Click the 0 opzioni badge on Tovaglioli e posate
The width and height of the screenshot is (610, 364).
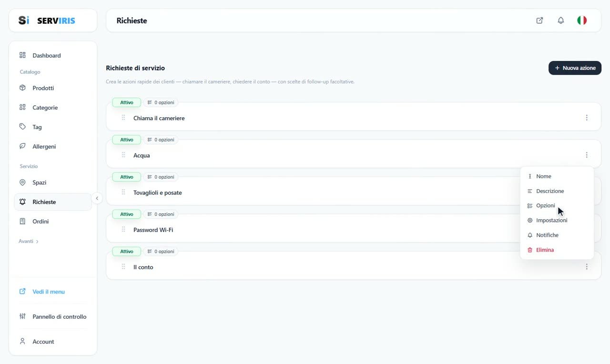pos(161,177)
